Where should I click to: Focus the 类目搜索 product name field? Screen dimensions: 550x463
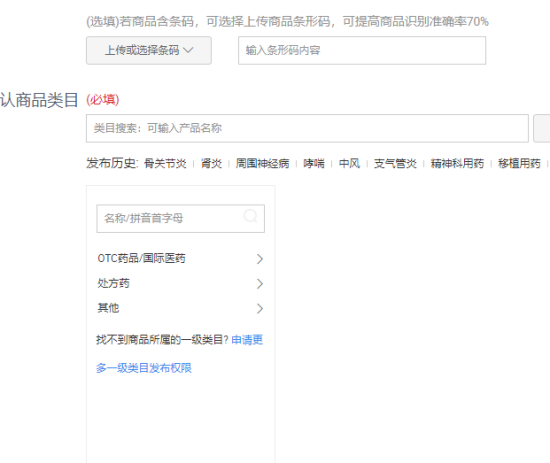pos(307,128)
